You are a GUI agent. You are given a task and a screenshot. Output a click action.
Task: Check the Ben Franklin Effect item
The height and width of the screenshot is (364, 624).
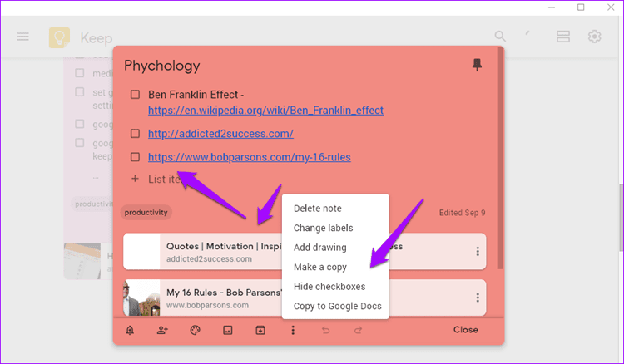(136, 95)
